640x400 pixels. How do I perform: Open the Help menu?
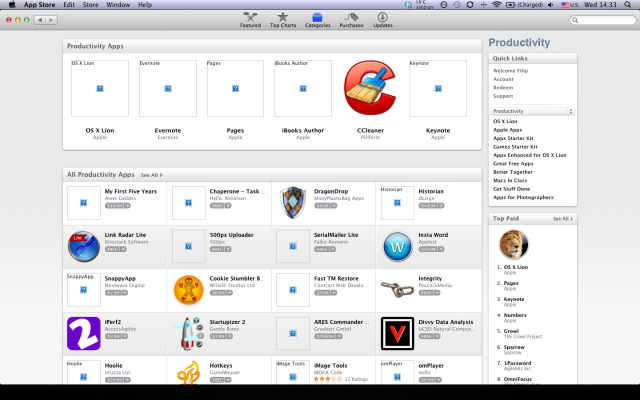coord(145,5)
